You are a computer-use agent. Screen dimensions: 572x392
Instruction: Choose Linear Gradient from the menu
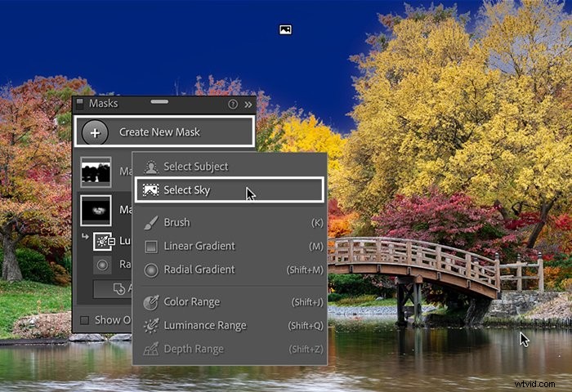coord(230,246)
